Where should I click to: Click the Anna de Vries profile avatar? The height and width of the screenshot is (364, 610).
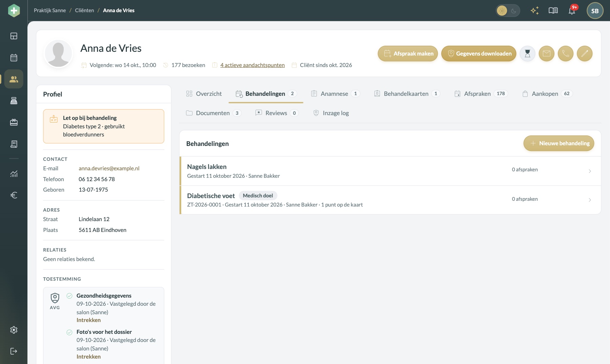pyautogui.click(x=58, y=53)
